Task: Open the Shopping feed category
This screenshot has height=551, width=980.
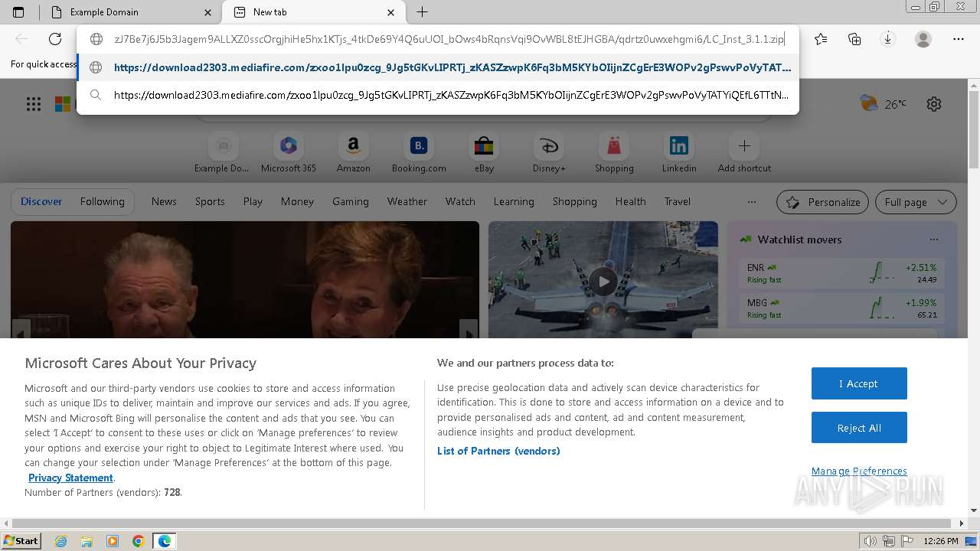Action: point(575,201)
